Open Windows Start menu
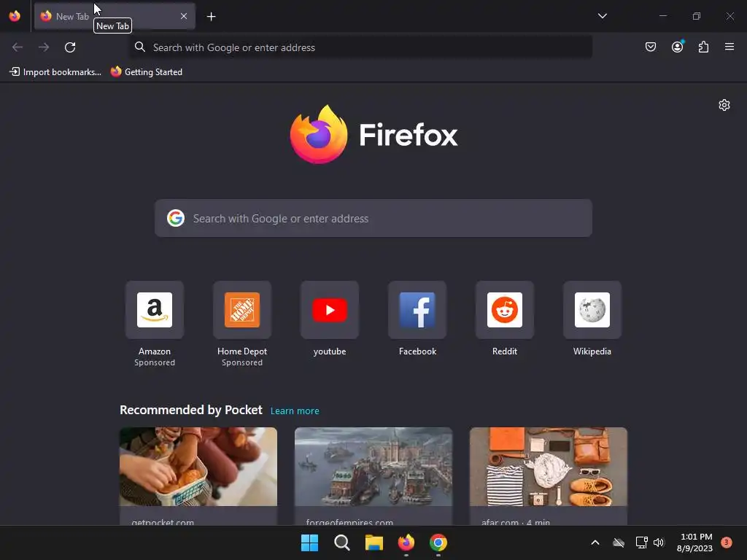This screenshot has width=747, height=560. point(309,542)
